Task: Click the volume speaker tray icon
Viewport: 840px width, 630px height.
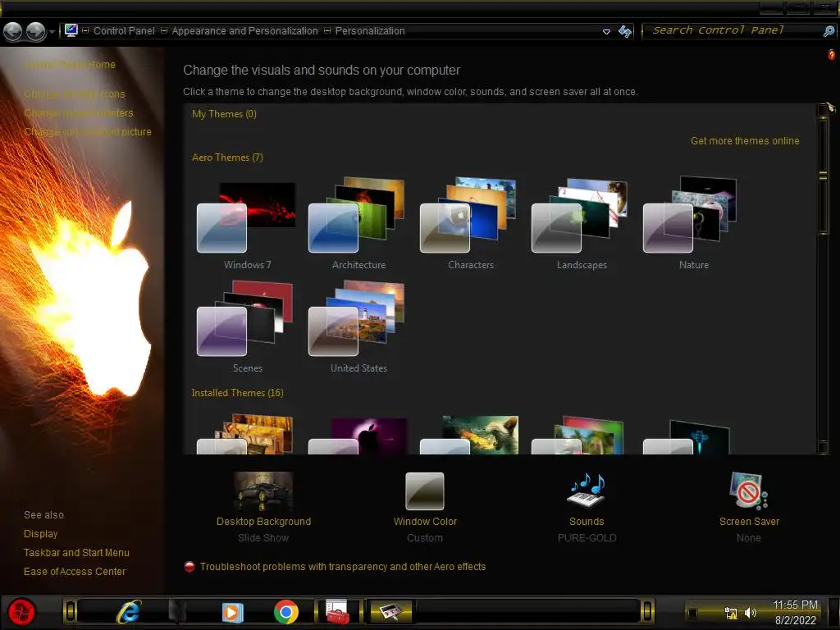Action: pyautogui.click(x=751, y=613)
